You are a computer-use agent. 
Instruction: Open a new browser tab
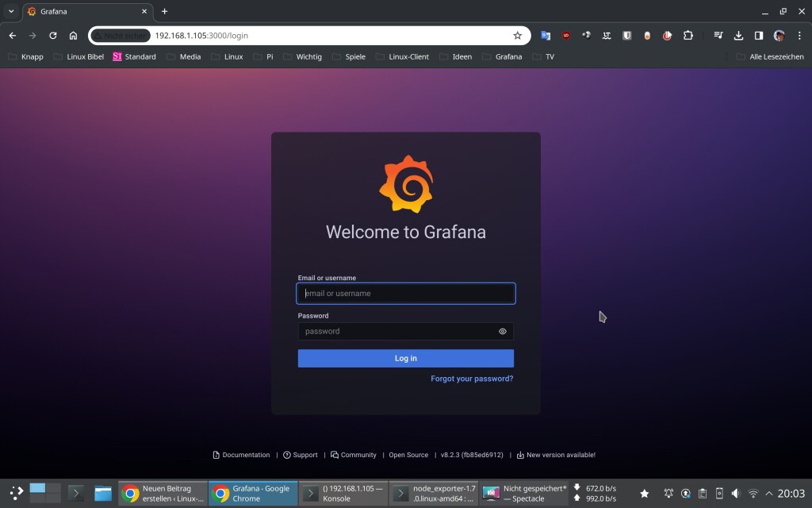pos(164,11)
